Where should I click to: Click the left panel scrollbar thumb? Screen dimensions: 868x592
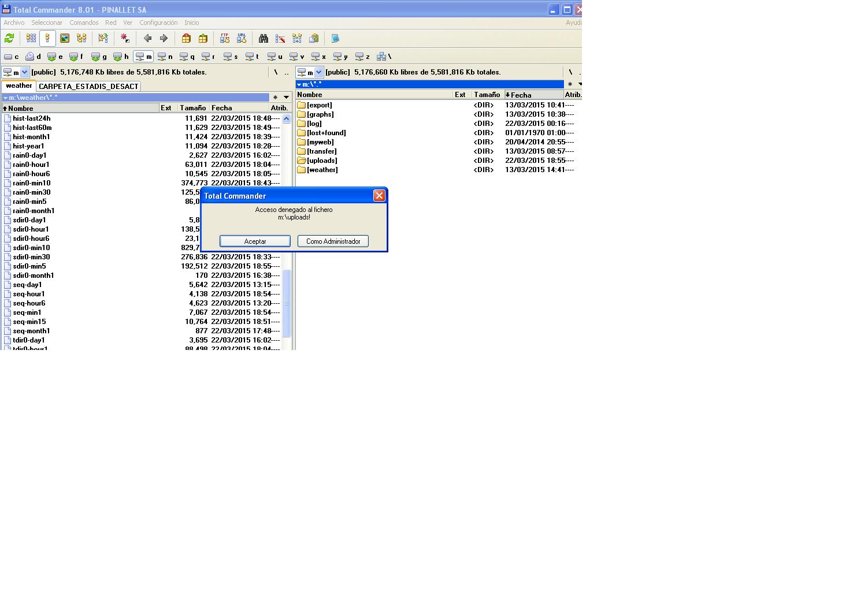coord(286,303)
